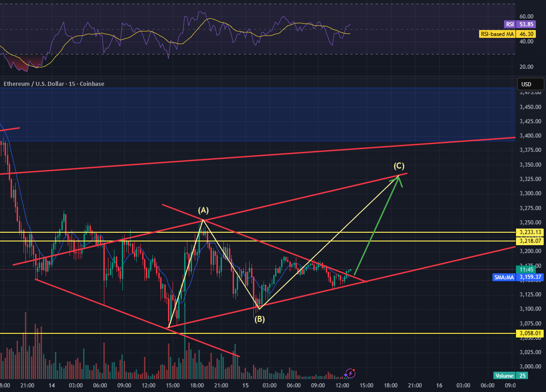Click the 16 date marker on time axis
Viewport: 546px width, 392px height.
tap(439, 385)
